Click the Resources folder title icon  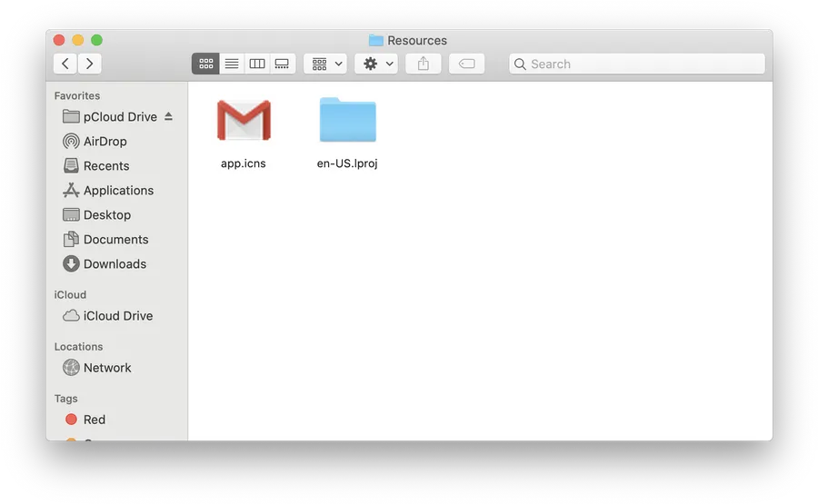376,40
